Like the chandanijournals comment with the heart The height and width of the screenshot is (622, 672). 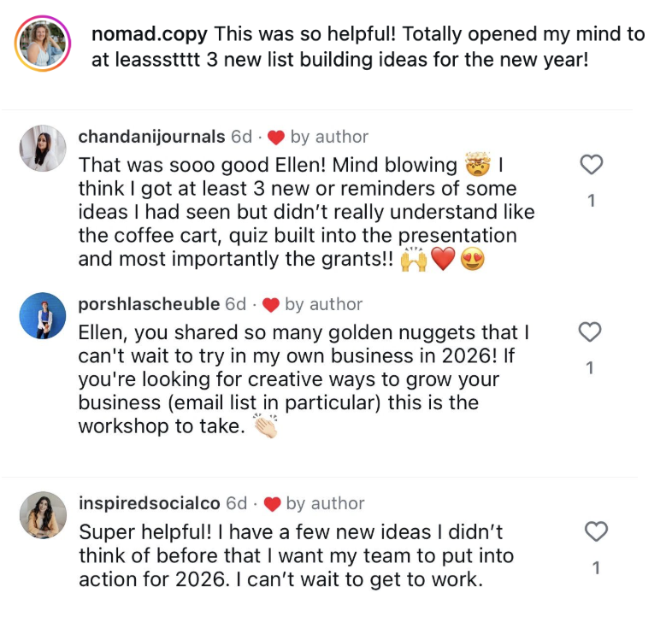pos(592,165)
